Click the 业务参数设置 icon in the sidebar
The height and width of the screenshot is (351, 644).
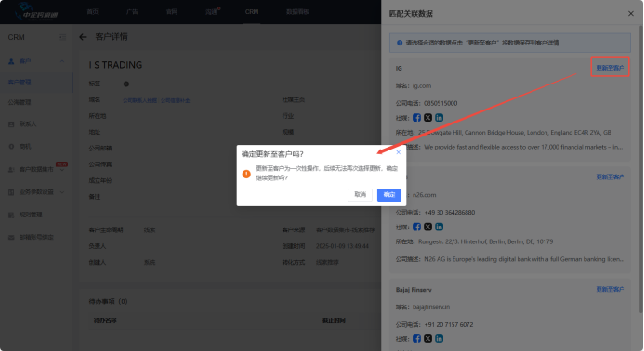[11, 192]
